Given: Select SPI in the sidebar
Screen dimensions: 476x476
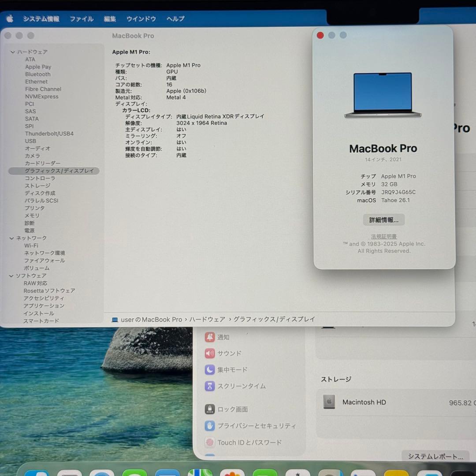Looking at the screenshot, I should 30,126.
